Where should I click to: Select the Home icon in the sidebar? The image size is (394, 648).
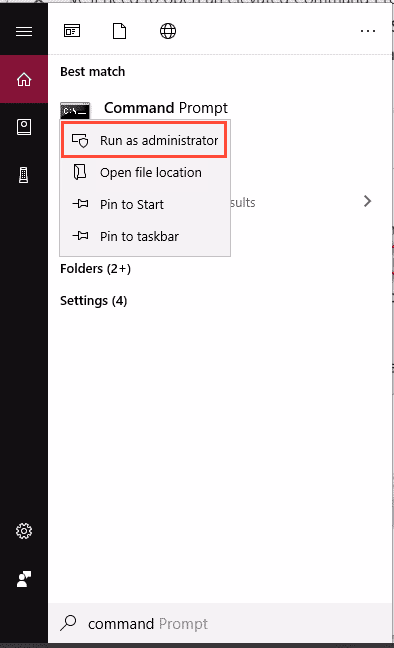(x=24, y=79)
